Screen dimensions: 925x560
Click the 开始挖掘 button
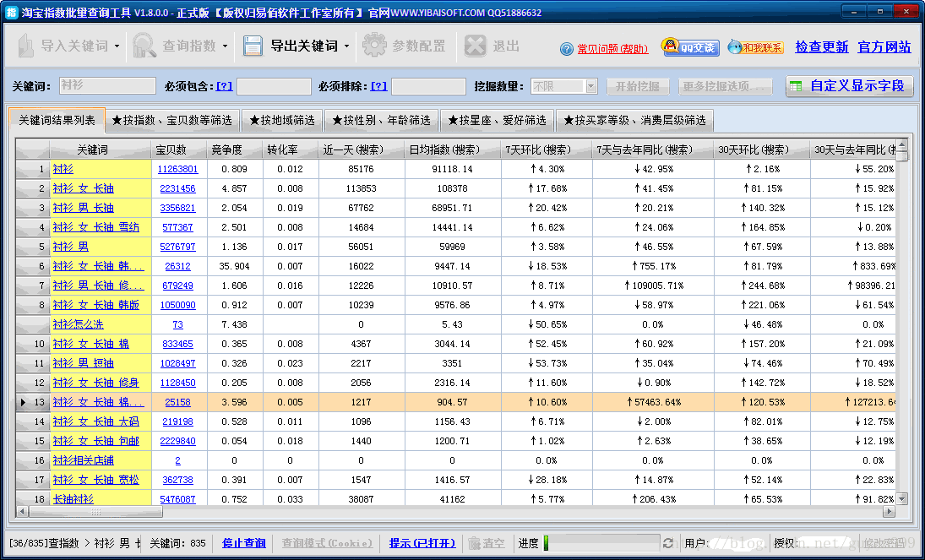click(x=638, y=86)
